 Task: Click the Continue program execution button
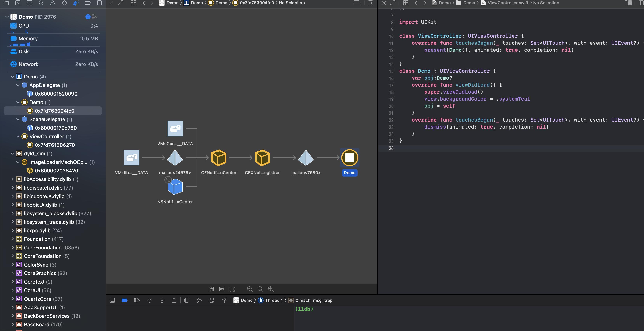tap(137, 300)
